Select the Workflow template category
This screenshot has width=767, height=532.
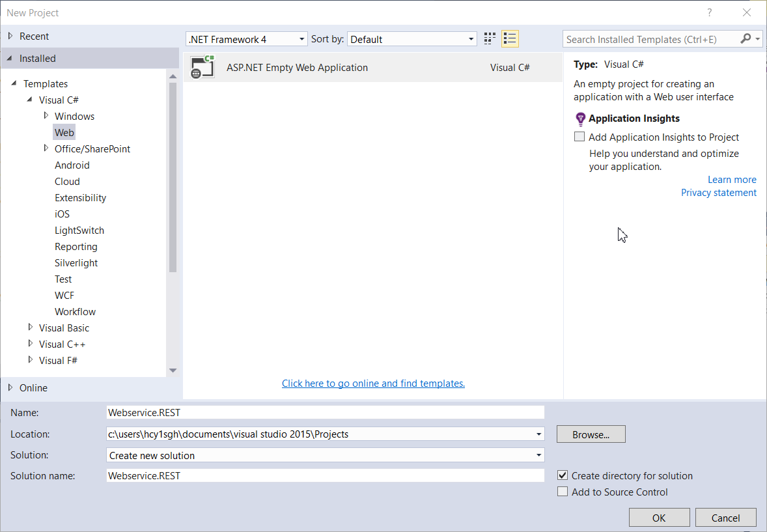click(75, 312)
